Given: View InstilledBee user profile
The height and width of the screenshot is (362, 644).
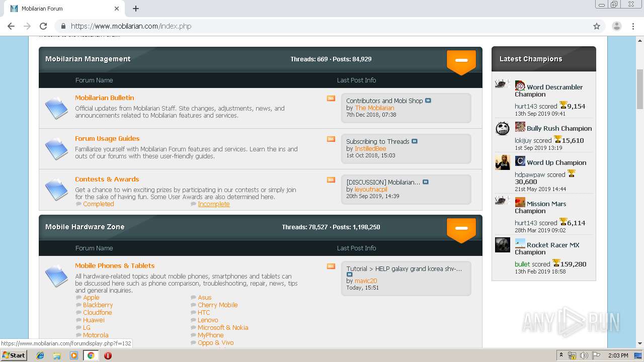Looking at the screenshot, I should 370,148.
